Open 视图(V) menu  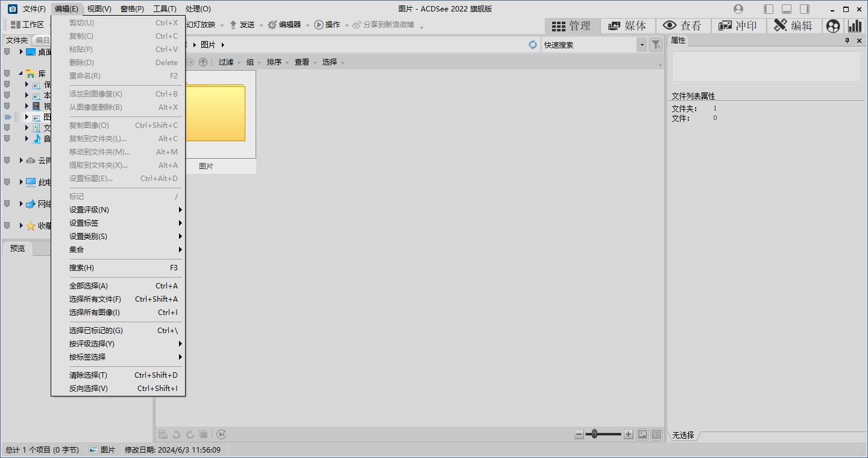[x=99, y=9]
